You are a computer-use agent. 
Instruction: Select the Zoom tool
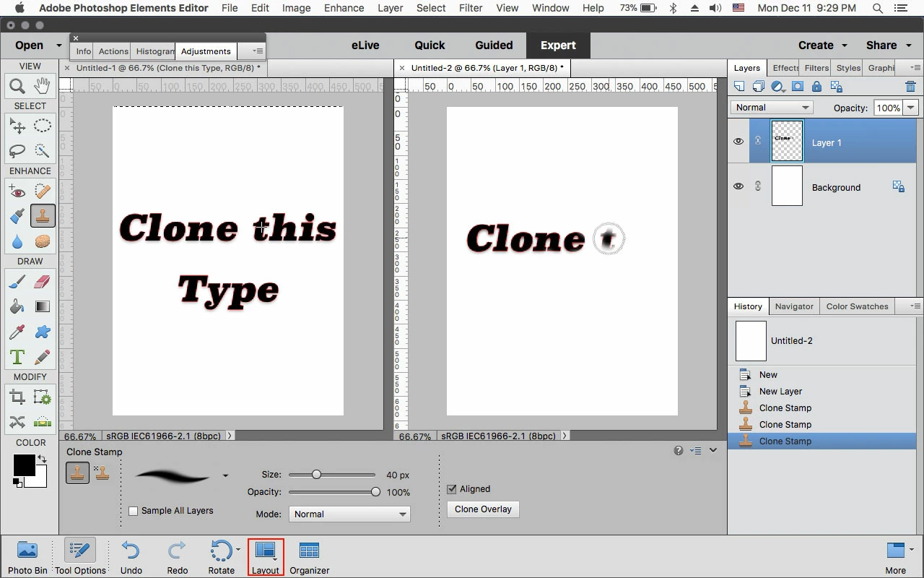click(17, 86)
